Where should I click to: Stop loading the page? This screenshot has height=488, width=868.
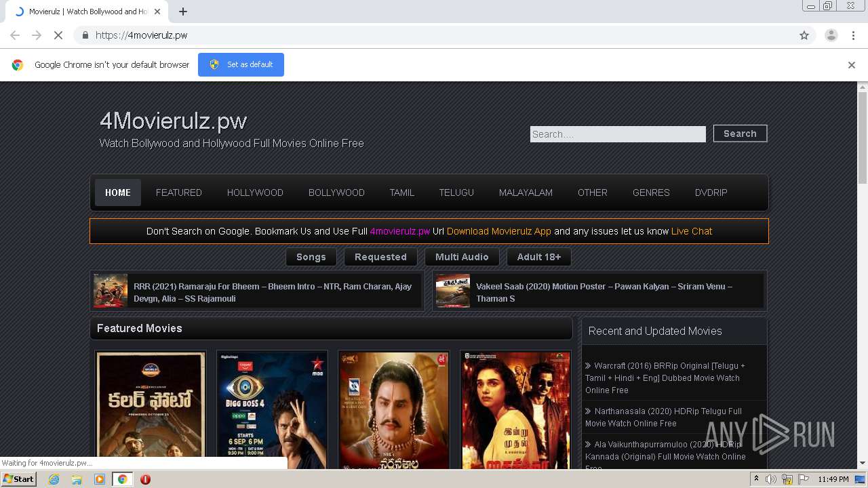(x=58, y=35)
